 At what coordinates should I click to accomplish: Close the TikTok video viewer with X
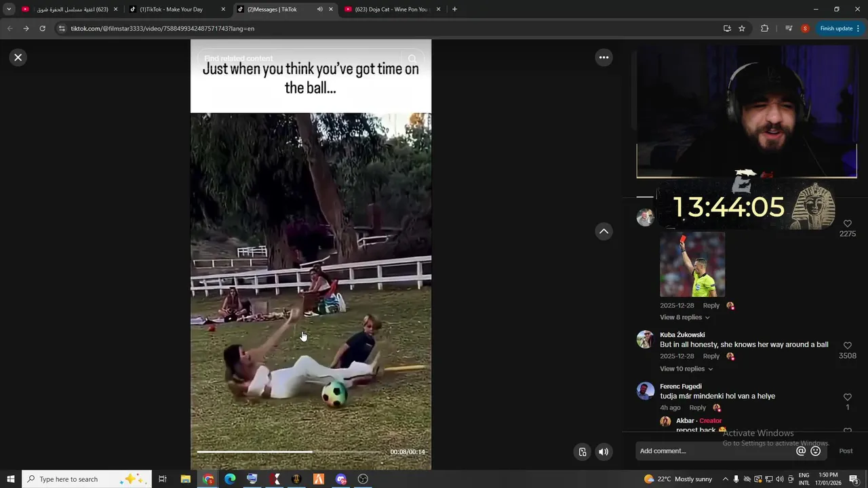(18, 58)
